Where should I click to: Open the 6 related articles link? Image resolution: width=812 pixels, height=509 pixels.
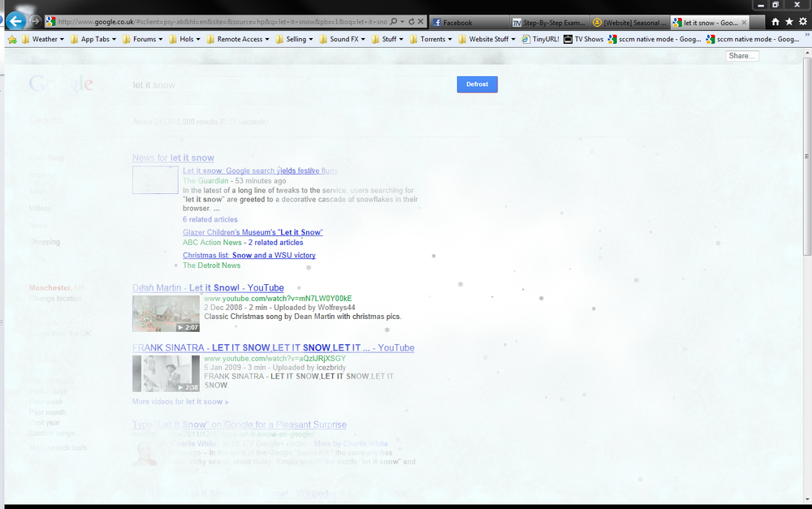pos(209,219)
